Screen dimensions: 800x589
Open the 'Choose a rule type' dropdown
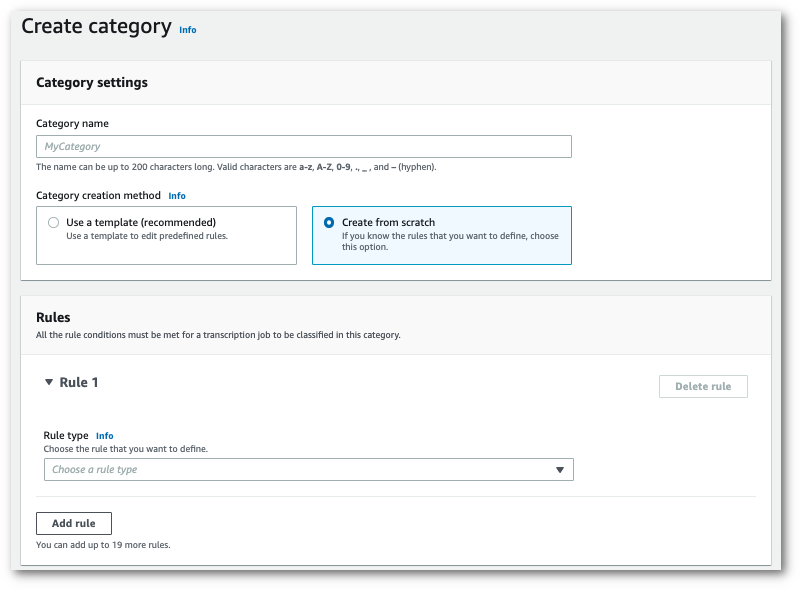308,469
